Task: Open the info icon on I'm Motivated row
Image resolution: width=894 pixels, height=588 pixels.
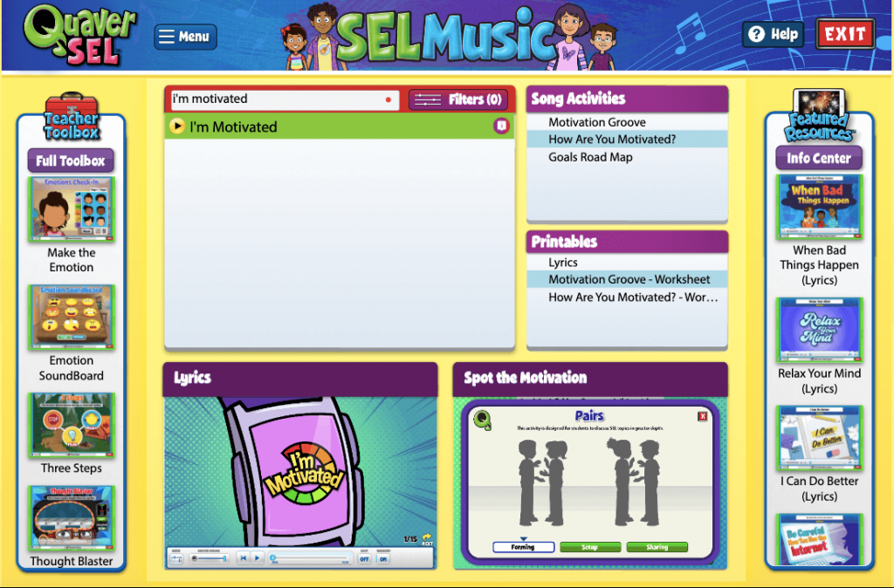Action: 501,126
